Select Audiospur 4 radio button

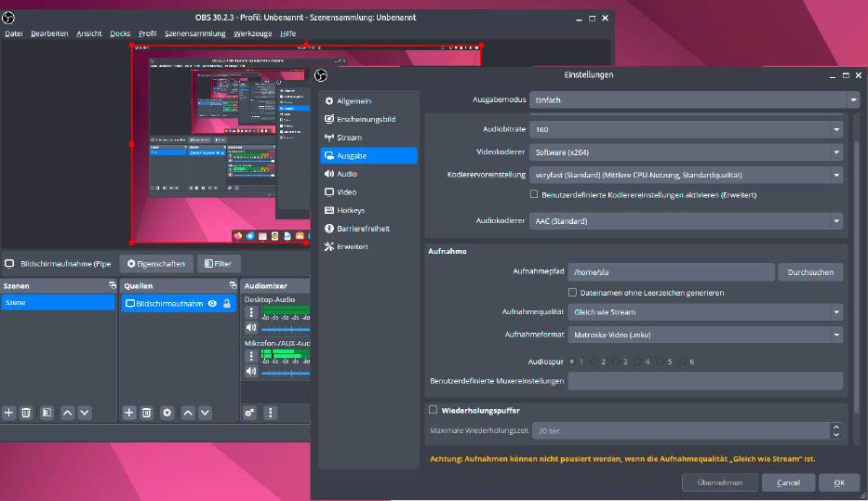point(637,362)
